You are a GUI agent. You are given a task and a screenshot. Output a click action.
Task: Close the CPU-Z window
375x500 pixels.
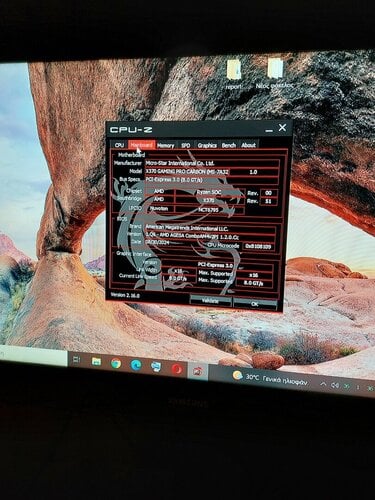[x=282, y=127]
